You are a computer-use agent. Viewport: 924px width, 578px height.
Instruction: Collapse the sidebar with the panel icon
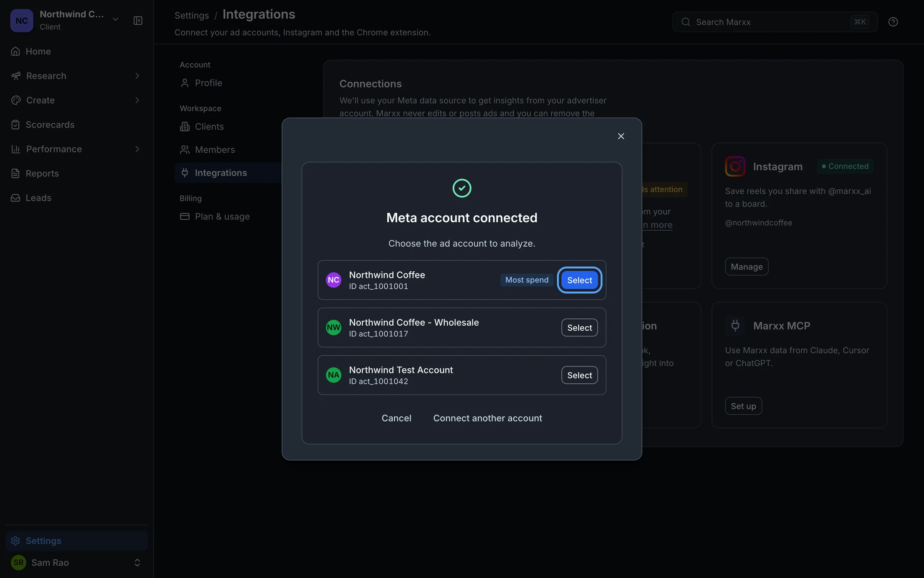[x=138, y=20]
